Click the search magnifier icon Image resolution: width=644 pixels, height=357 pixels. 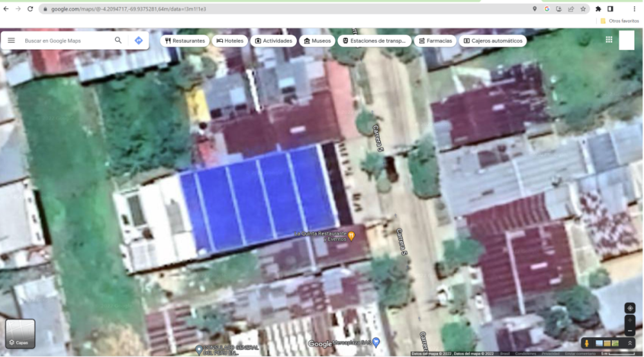[118, 41]
